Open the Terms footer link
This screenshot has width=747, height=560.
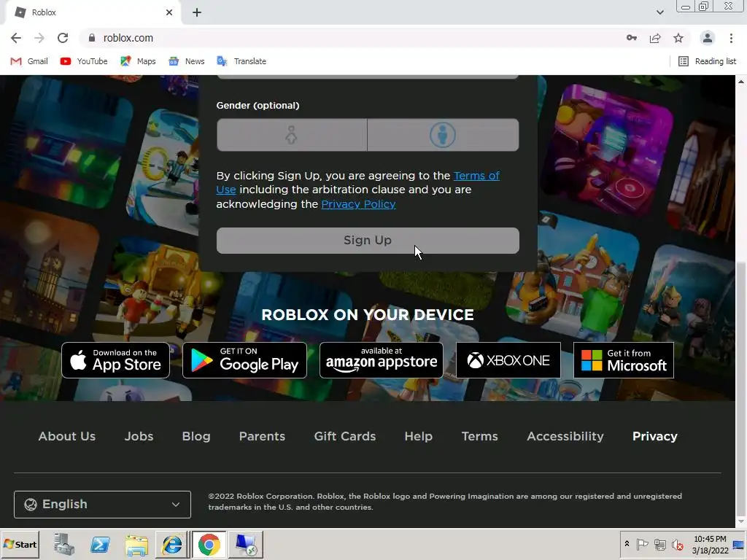point(480,436)
